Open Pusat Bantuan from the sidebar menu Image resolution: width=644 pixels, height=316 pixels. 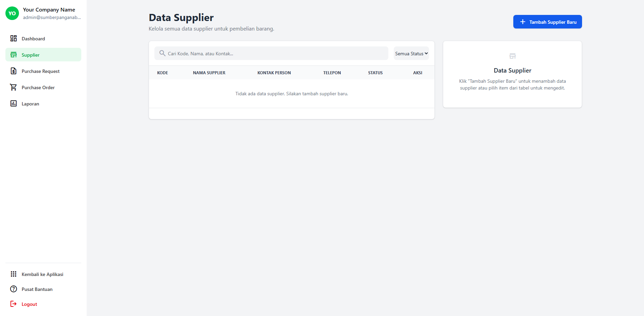(x=37, y=289)
